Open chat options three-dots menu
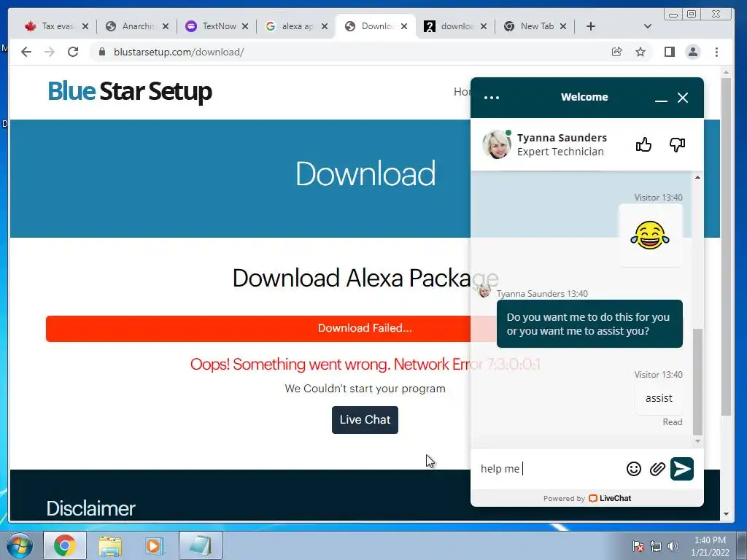The height and width of the screenshot is (560, 747). [x=492, y=98]
